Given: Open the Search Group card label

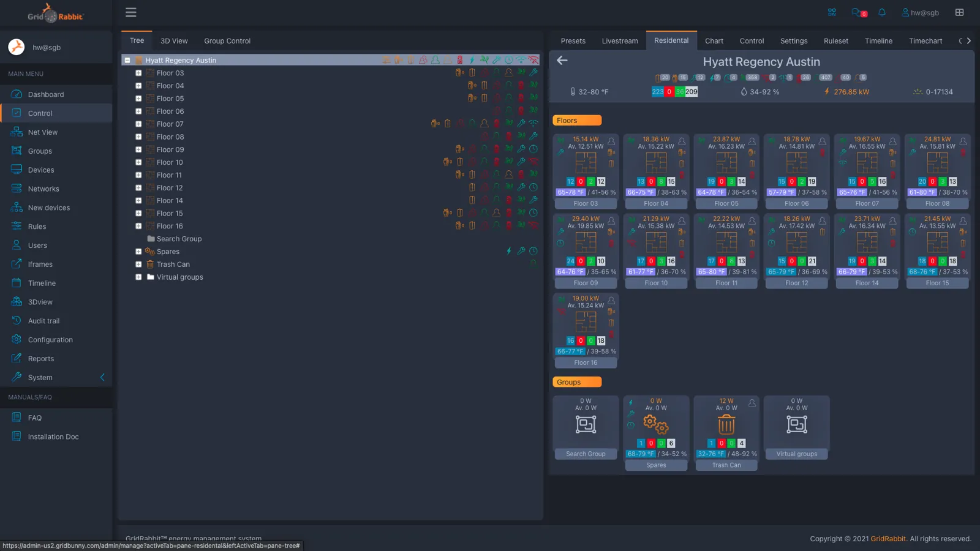Looking at the screenshot, I should tap(586, 454).
